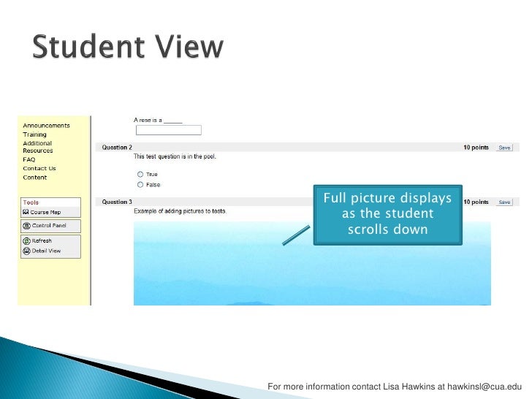Viewport: 532px width, 399px height.
Task: Click the Refresh link text
Action: tap(42, 240)
